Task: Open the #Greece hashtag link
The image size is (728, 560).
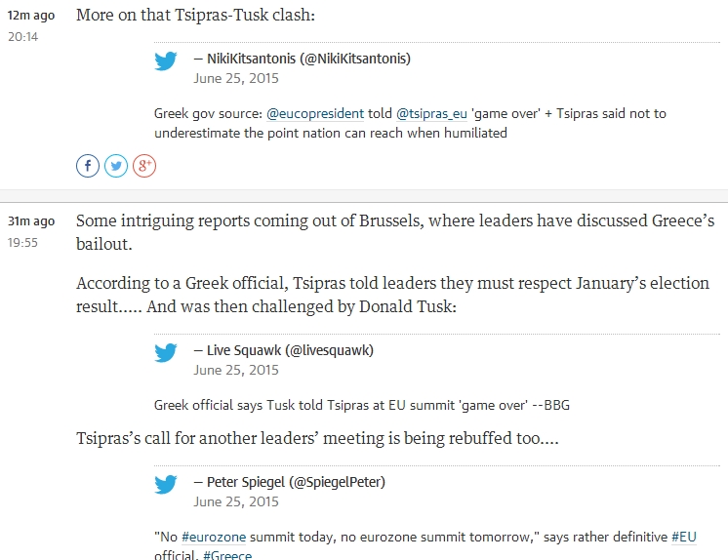Action: pos(227,555)
